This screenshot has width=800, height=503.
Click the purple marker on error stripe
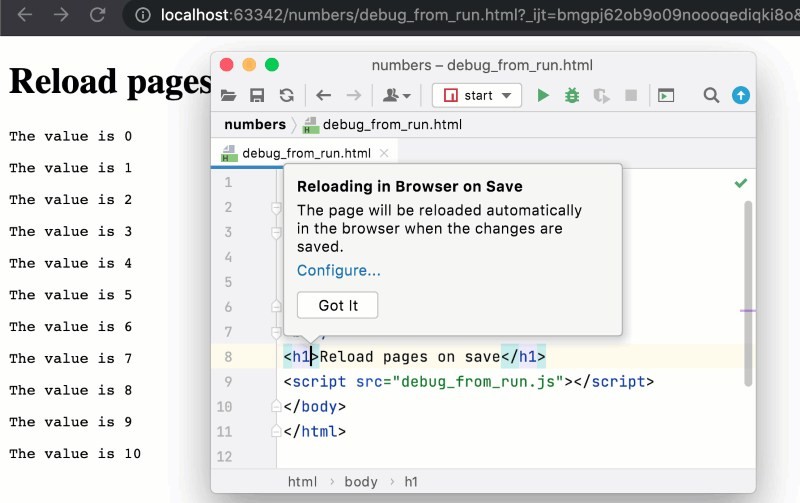(748, 310)
